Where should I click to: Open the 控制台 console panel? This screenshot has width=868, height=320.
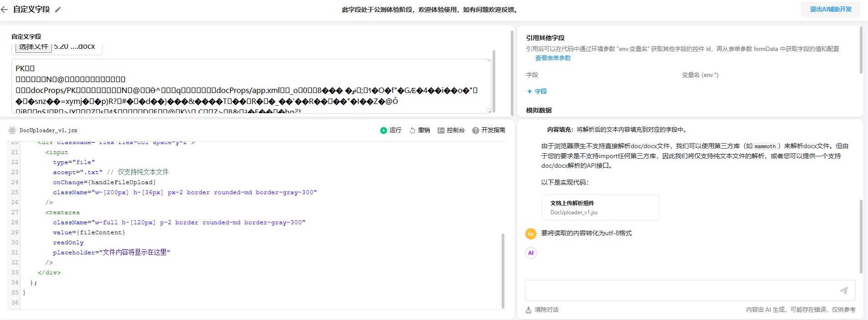point(451,130)
